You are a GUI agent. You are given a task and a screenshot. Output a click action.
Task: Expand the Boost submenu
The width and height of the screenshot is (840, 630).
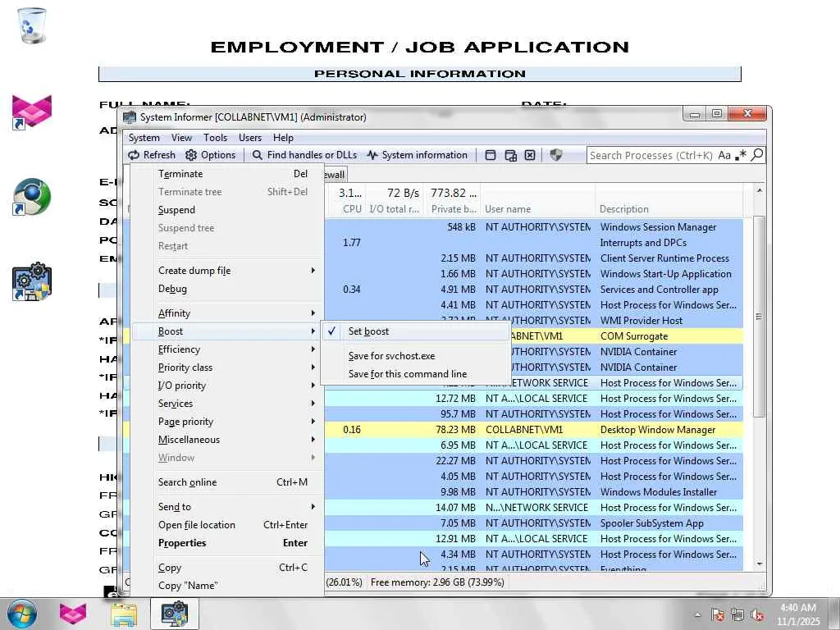coord(228,331)
